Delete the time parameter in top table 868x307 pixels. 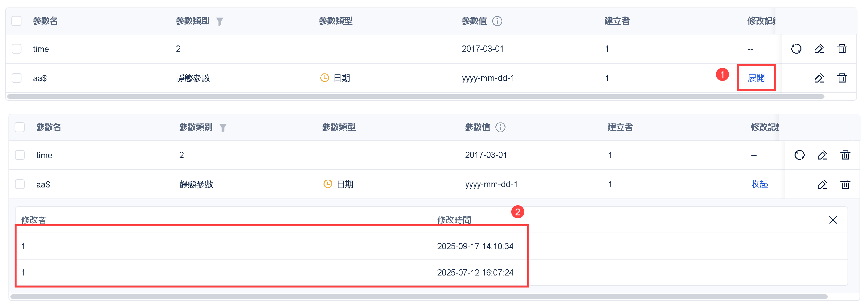click(x=842, y=49)
